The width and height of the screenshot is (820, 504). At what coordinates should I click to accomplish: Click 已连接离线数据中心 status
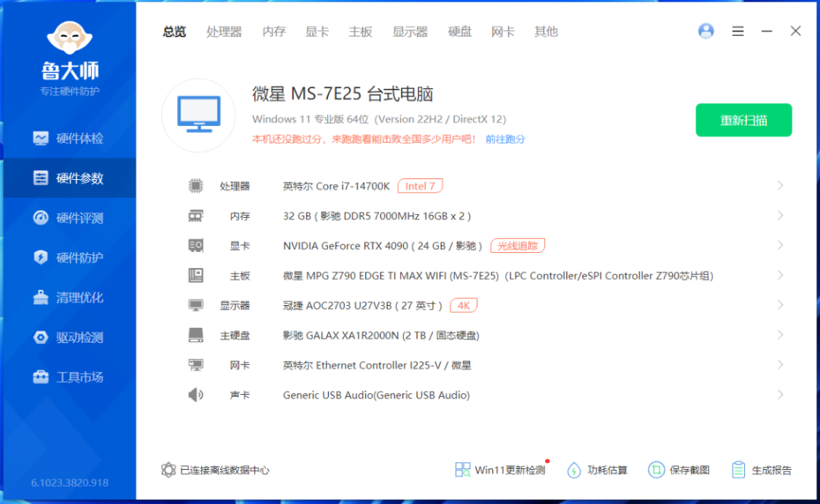(x=215, y=470)
